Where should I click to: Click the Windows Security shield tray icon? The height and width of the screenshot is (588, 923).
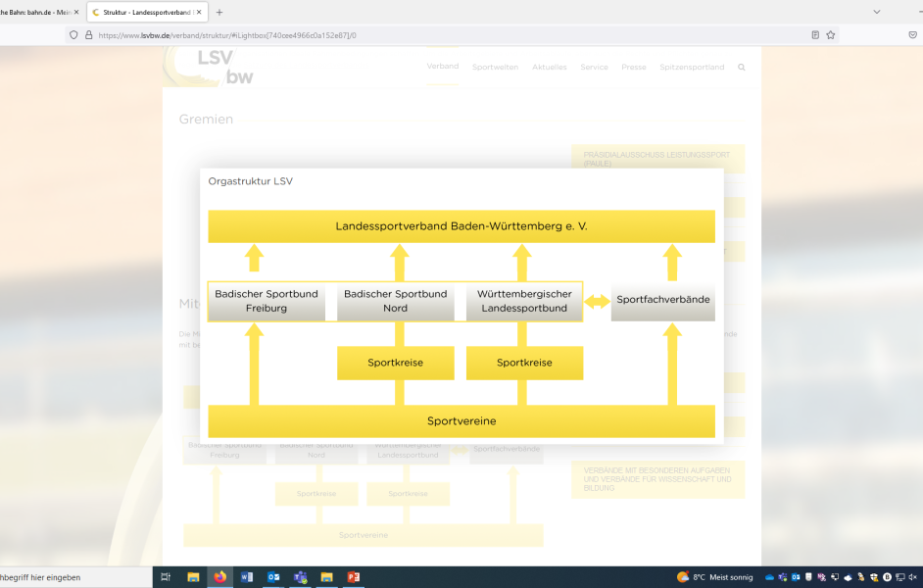click(x=874, y=577)
